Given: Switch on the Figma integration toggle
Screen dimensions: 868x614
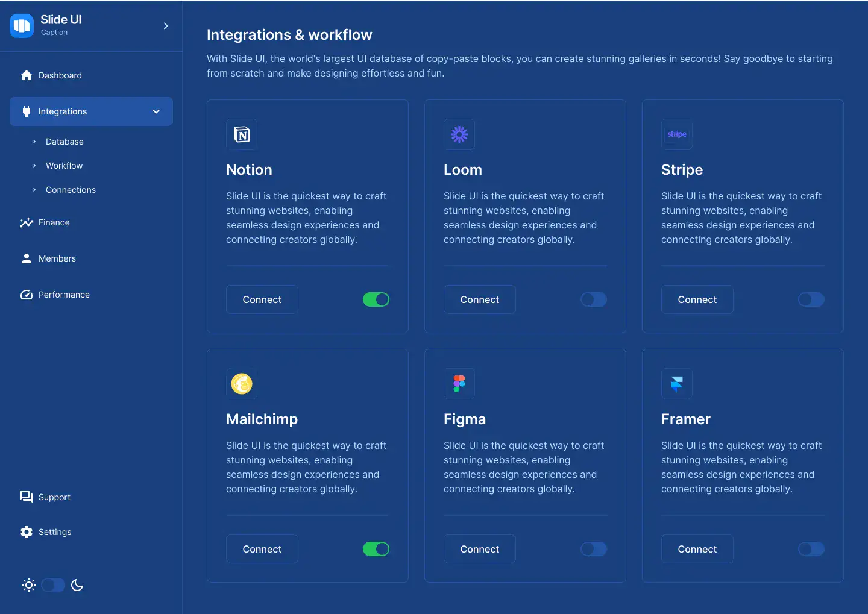Looking at the screenshot, I should click(594, 549).
